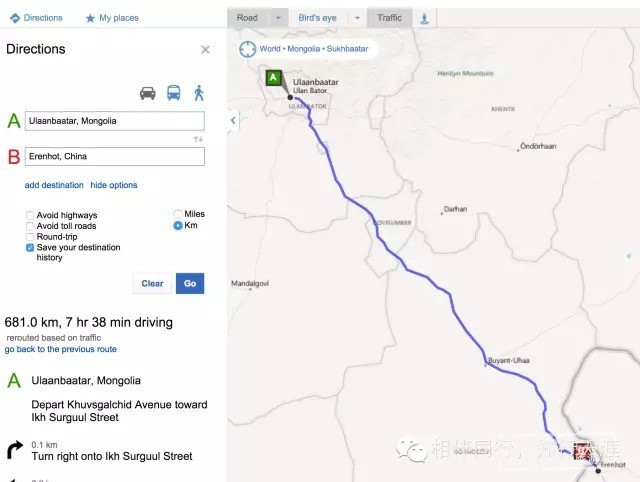This screenshot has width=640, height=482.
Task: Close the Directions panel
Action: click(x=205, y=50)
